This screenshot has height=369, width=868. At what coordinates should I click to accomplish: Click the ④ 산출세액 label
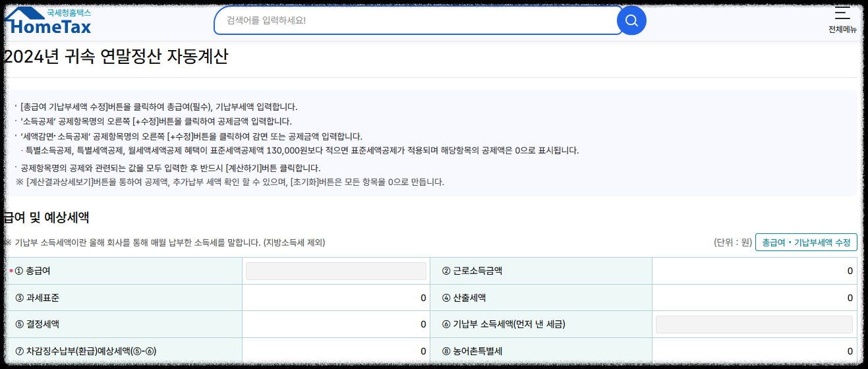click(463, 298)
